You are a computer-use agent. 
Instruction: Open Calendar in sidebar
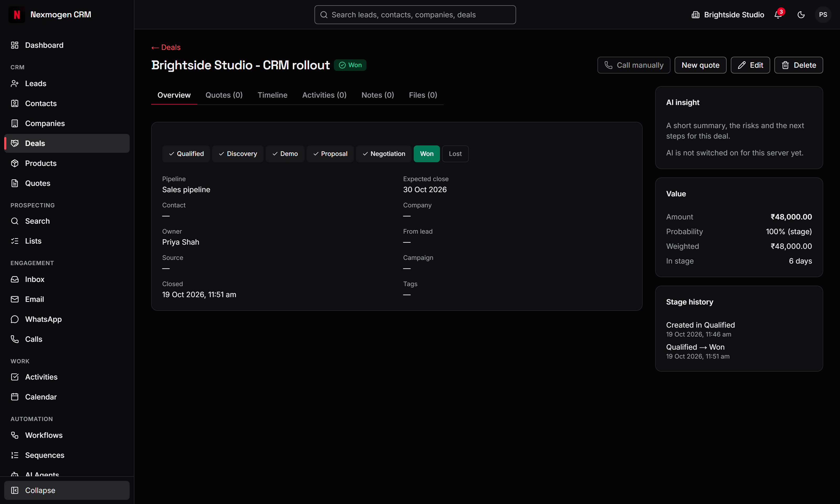click(67, 397)
